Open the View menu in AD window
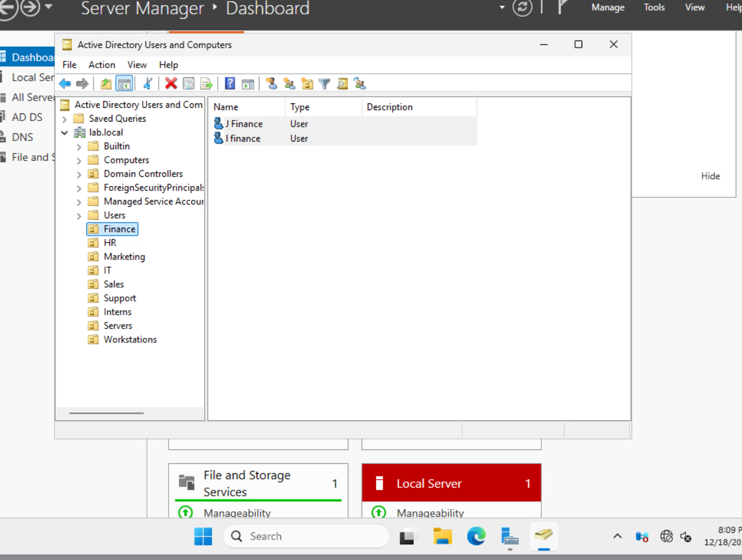 pyautogui.click(x=137, y=65)
